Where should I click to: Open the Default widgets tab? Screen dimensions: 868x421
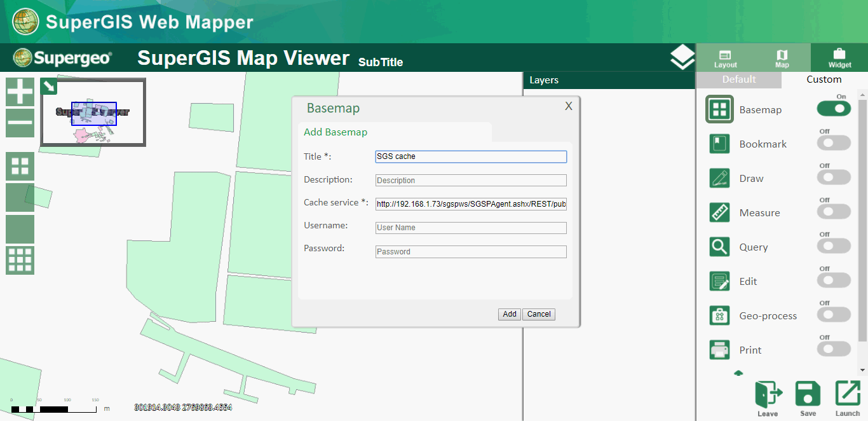click(x=739, y=79)
